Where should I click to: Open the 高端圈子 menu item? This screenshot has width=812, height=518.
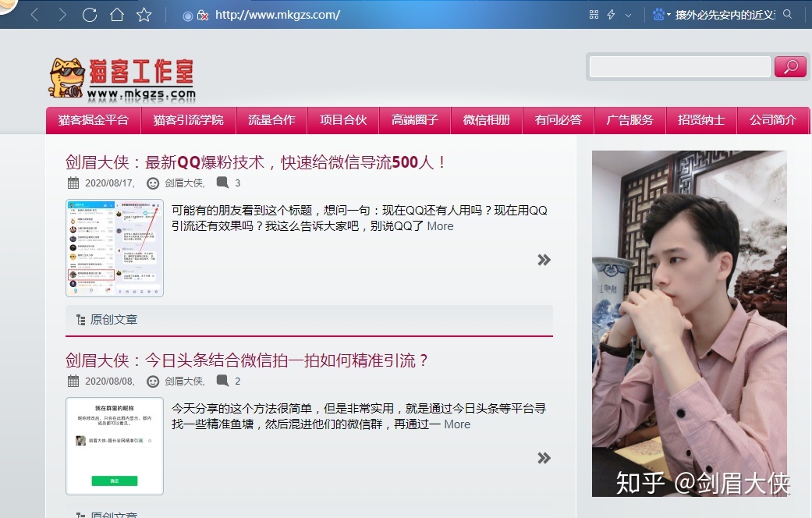pos(415,120)
